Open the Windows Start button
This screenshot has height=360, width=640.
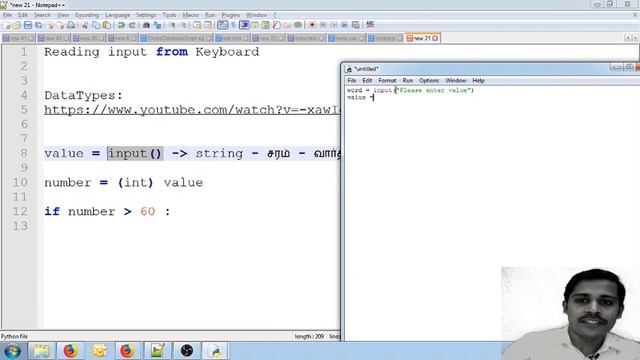(x=12, y=351)
